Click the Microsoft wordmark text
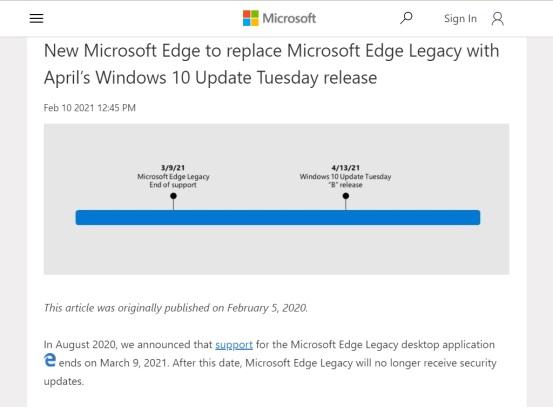The image size is (553, 408). click(289, 18)
